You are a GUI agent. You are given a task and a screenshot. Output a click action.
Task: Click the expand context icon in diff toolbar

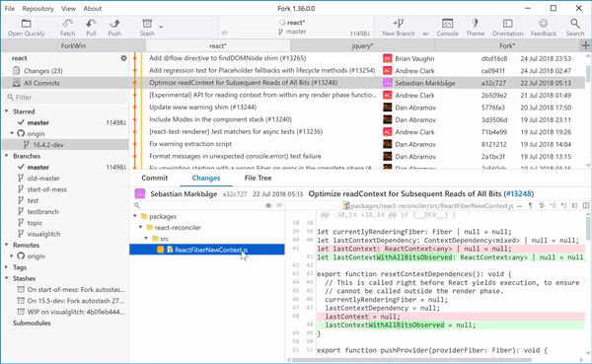[563, 205]
